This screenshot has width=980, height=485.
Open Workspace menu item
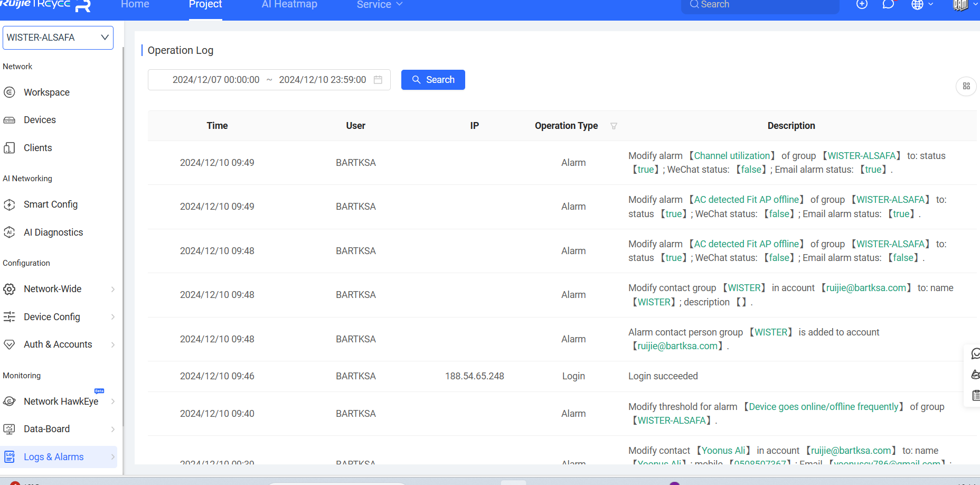46,92
